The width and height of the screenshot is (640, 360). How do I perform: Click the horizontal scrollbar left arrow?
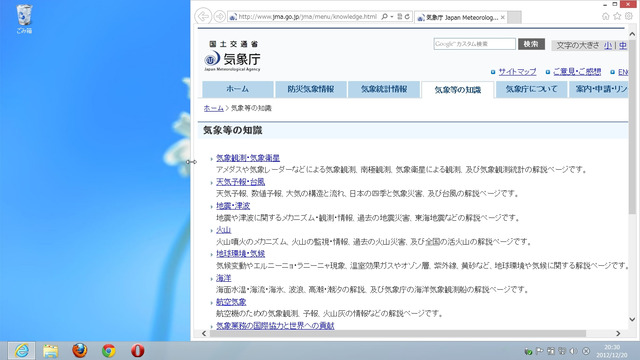[204, 333]
